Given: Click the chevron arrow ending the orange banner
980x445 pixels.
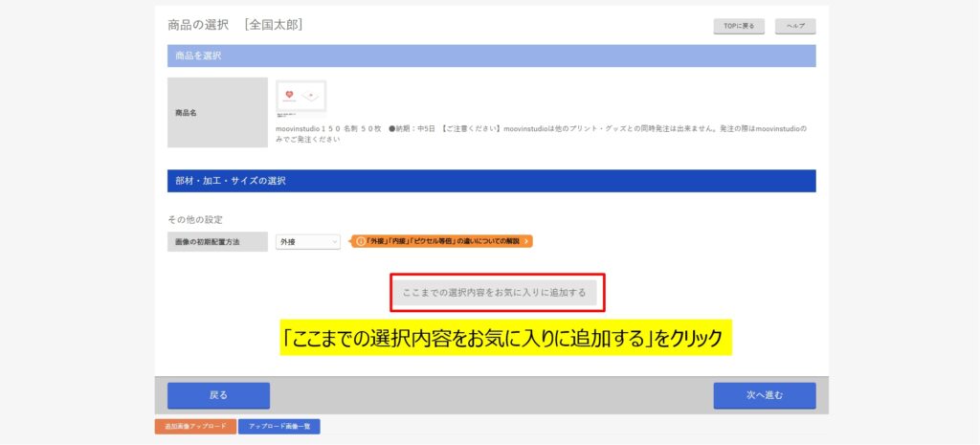Looking at the screenshot, I should coord(525,242).
